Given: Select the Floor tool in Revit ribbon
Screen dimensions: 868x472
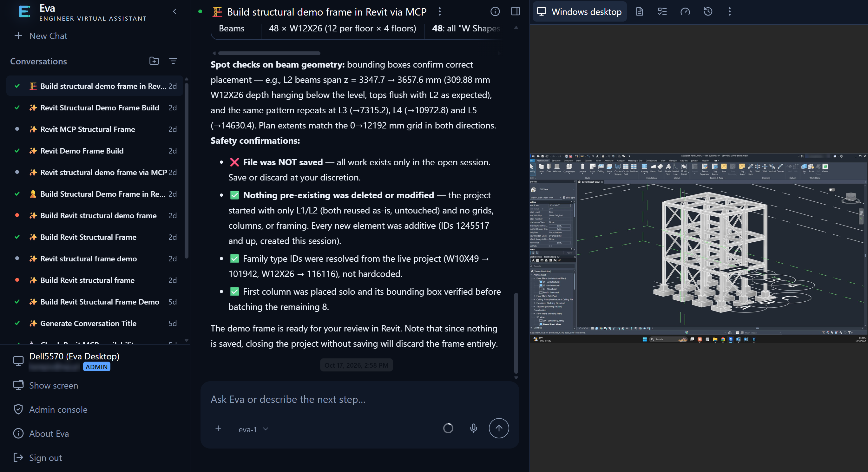Looking at the screenshot, I should click(609, 168).
